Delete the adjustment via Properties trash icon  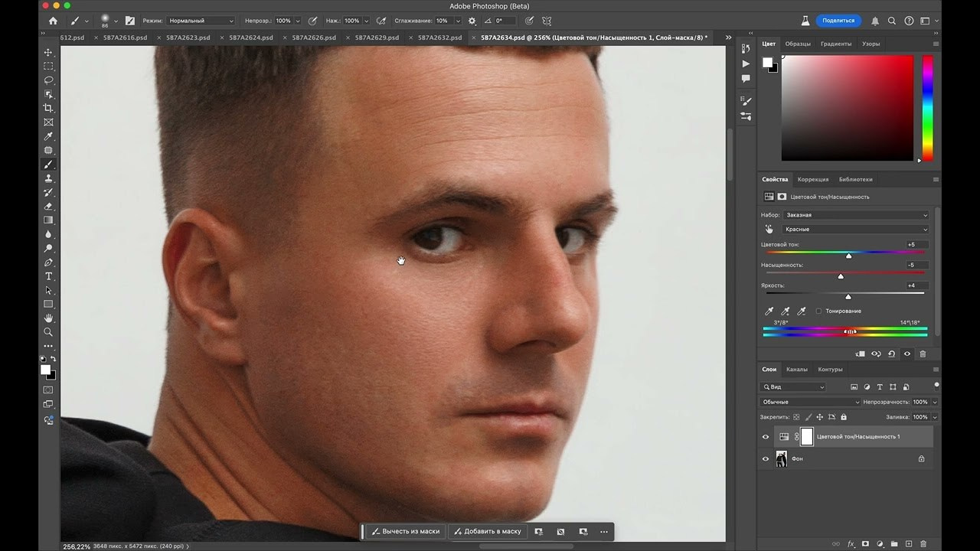(923, 354)
